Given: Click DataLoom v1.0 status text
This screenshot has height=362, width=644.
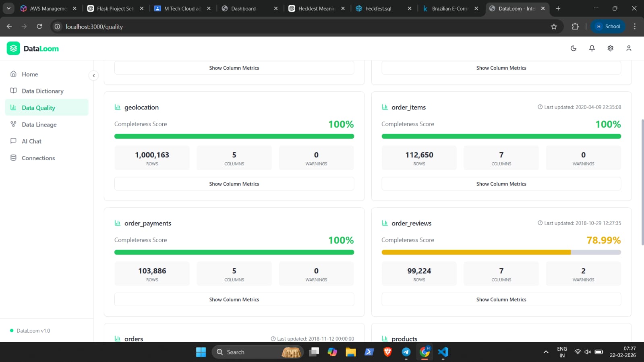Looking at the screenshot, I should tap(33, 331).
